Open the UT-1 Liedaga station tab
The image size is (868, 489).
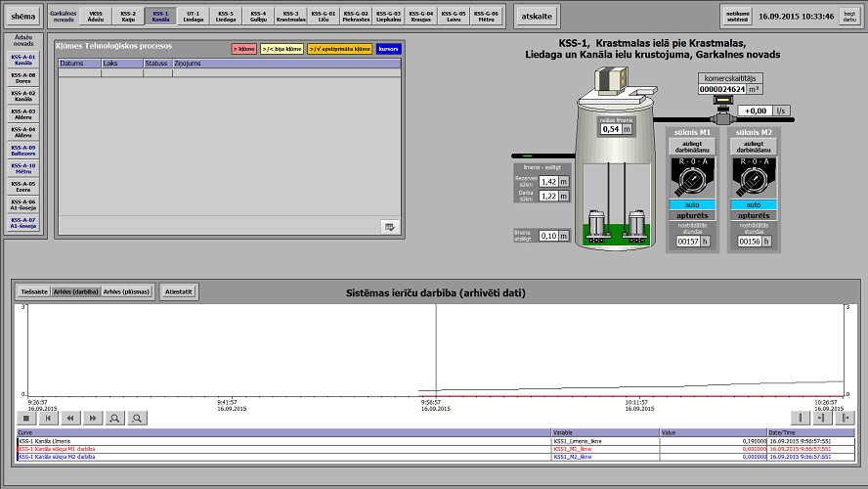[194, 16]
